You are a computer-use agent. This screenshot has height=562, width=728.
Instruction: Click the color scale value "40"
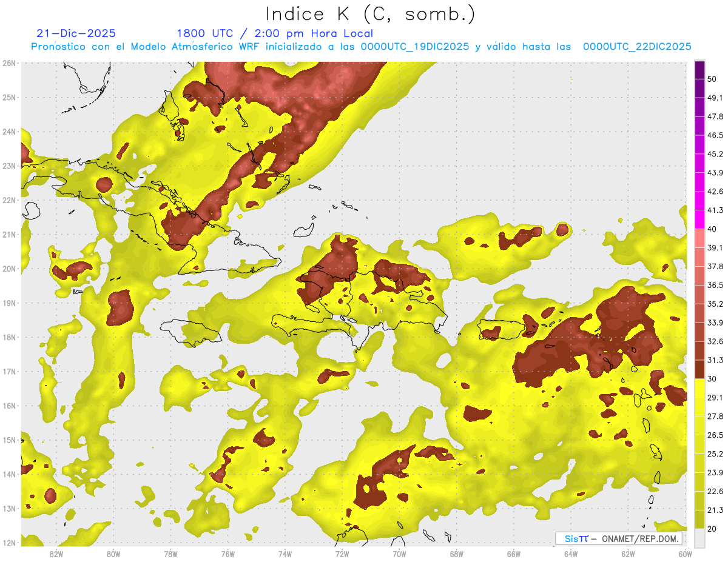[712, 229]
